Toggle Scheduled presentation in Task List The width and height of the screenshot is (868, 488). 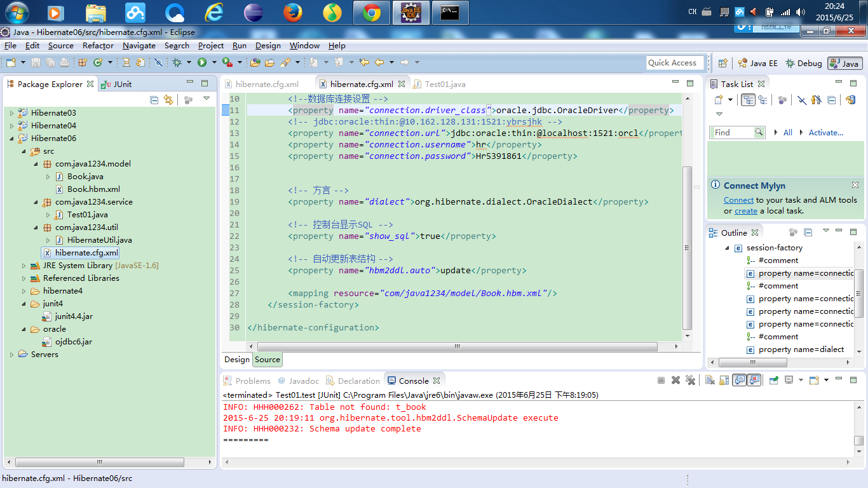pyautogui.click(x=763, y=100)
